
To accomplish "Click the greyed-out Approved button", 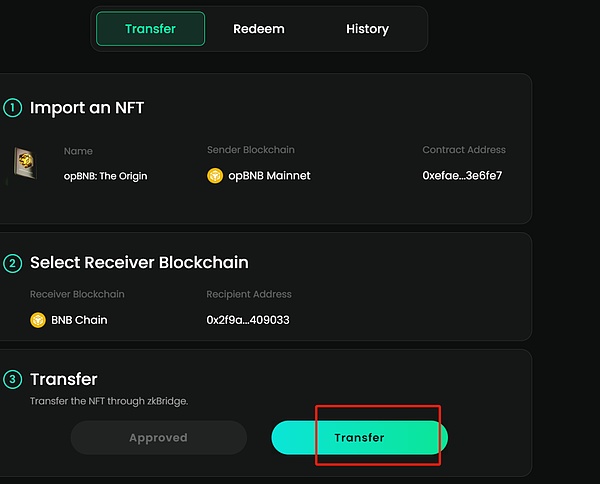I will coord(158,438).
